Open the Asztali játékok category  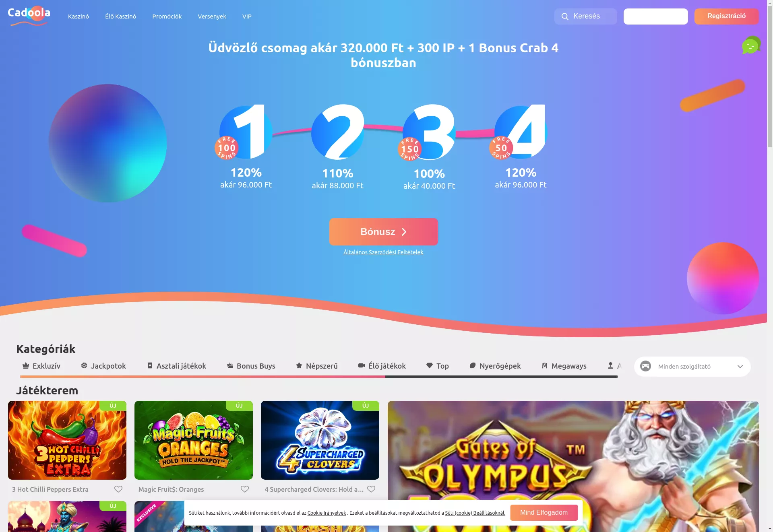(176, 366)
